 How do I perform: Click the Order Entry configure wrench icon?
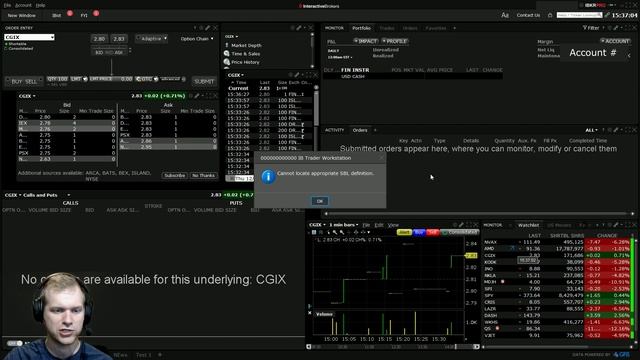208,28
